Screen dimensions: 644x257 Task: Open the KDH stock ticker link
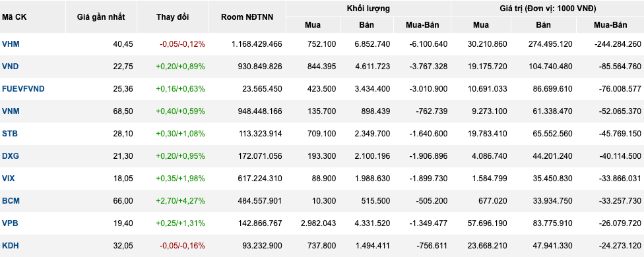tap(11, 246)
